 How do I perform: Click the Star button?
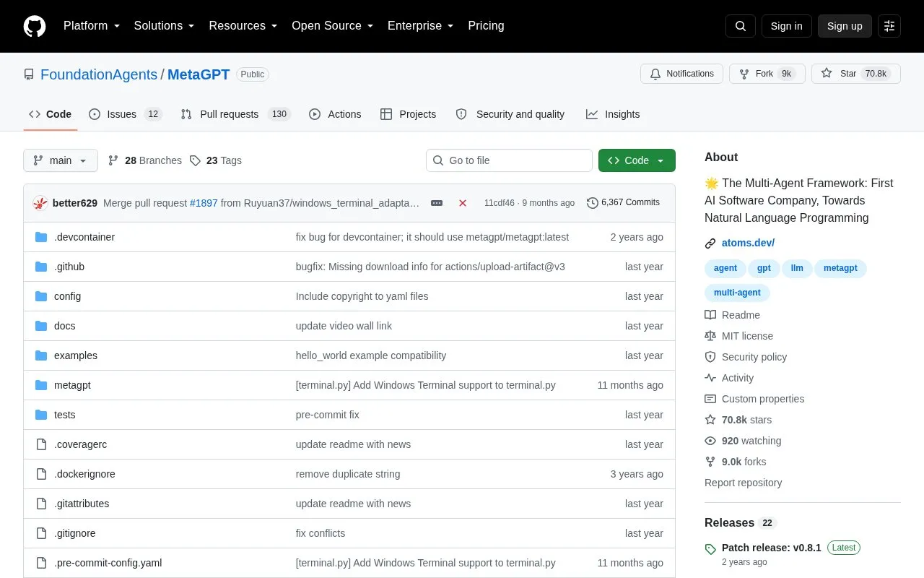tap(856, 74)
